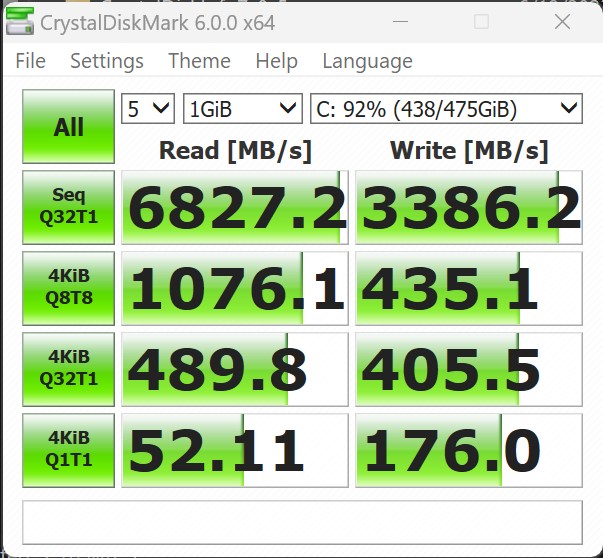Run all benchmarks with the All button

click(68, 127)
